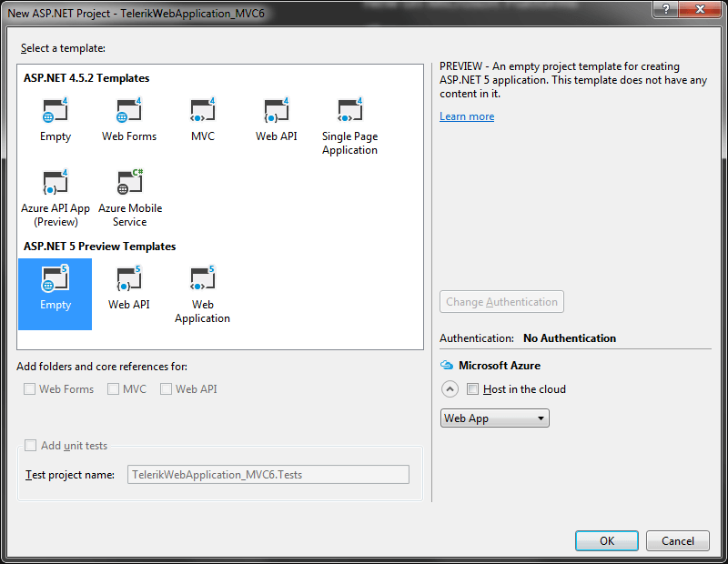
Task: Choose the Web Forms template icon
Action: 129,110
